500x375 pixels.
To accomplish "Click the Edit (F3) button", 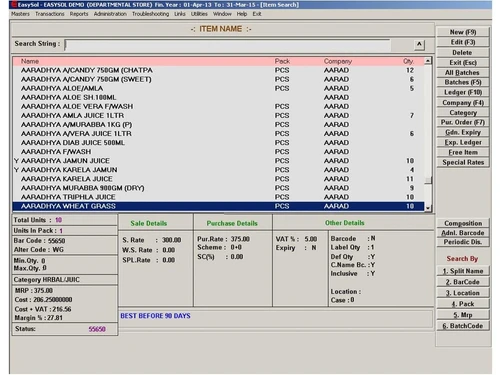I will [463, 42].
